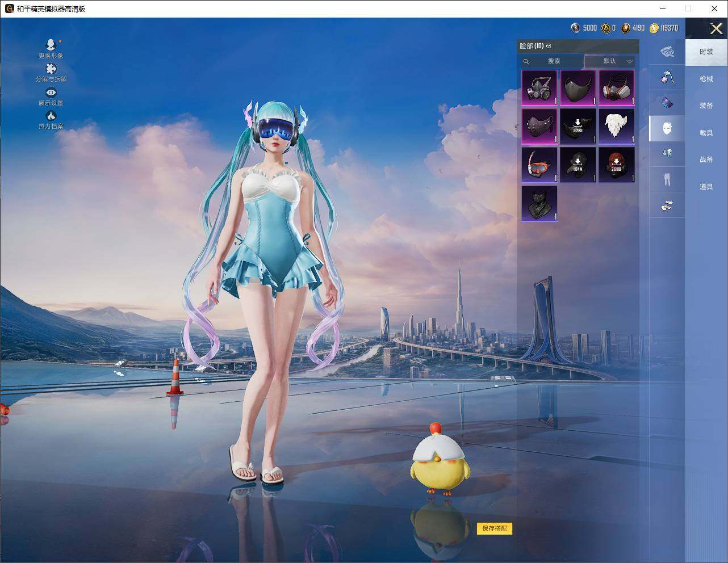
Task: Switch to the 枪械 weapons tab
Action: click(x=706, y=79)
